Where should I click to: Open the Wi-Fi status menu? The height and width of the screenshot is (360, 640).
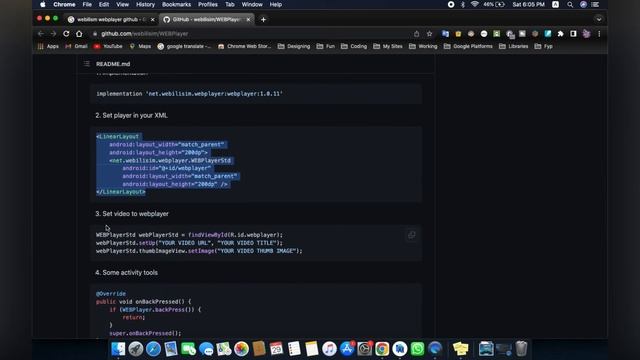click(x=474, y=4)
